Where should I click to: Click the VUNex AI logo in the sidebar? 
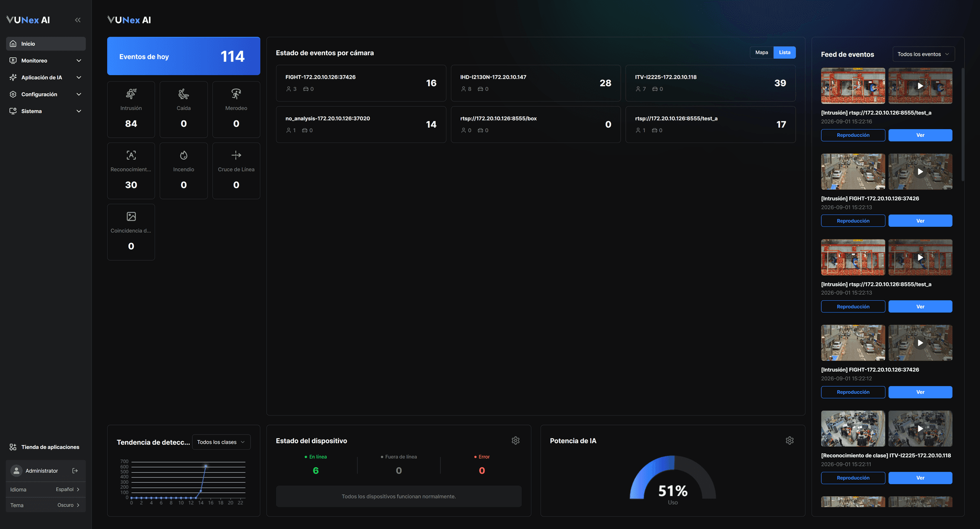coord(28,20)
